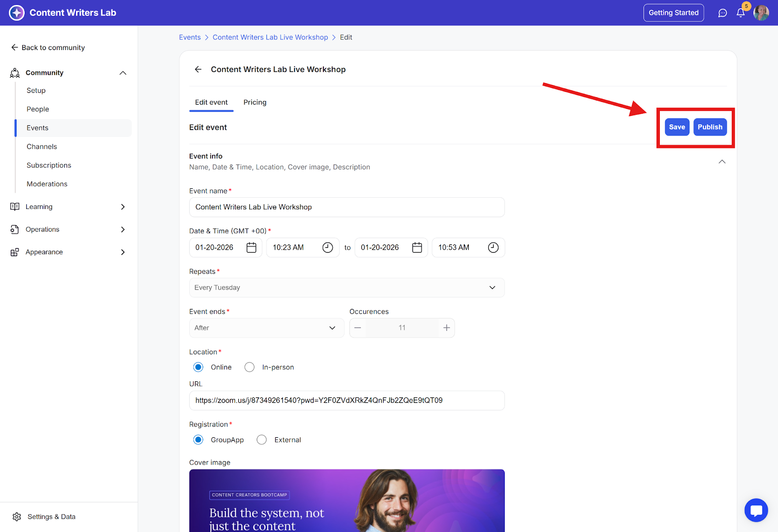The image size is (778, 532).
Task: Open the Event ends dropdown
Action: click(266, 328)
